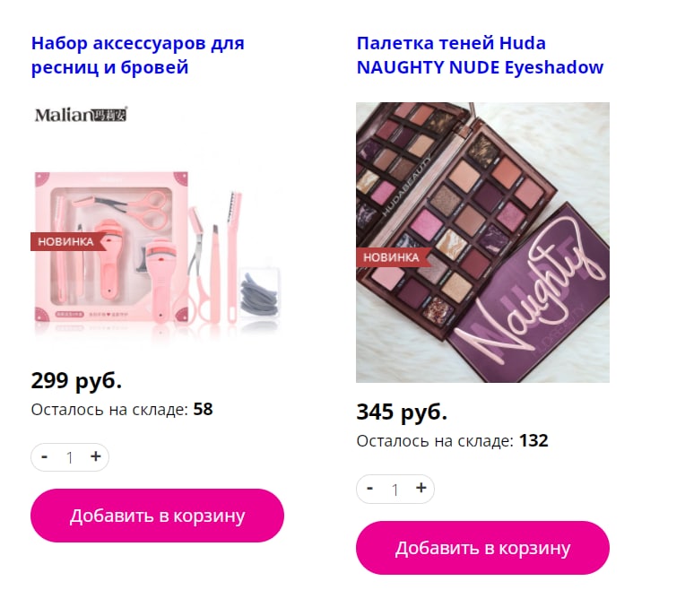Decrease quantity for Huda eyeshadow palette
Screen dimensions: 685x616
pos(369,489)
